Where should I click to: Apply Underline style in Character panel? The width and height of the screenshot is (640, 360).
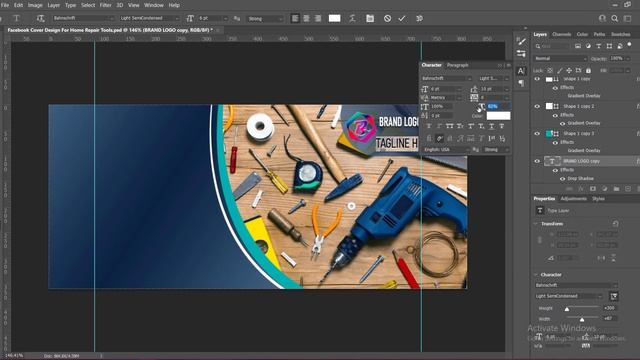(x=491, y=127)
